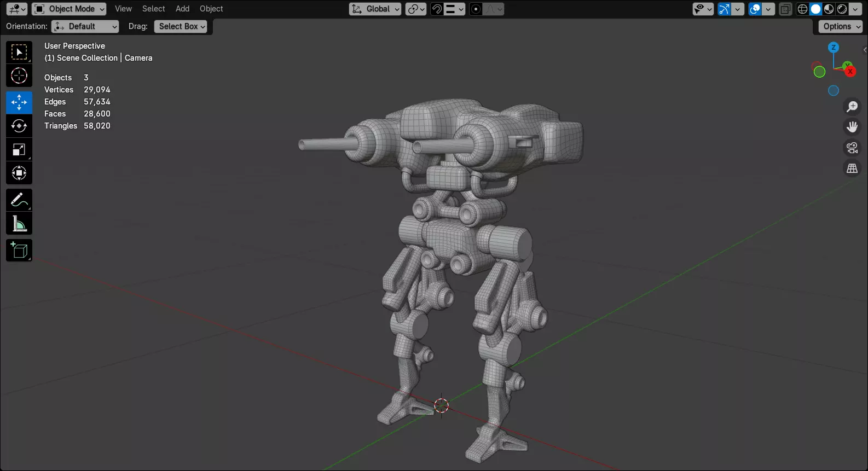Image resolution: width=868 pixels, height=471 pixels.
Task: Select the Select Box tool
Action: point(19,53)
